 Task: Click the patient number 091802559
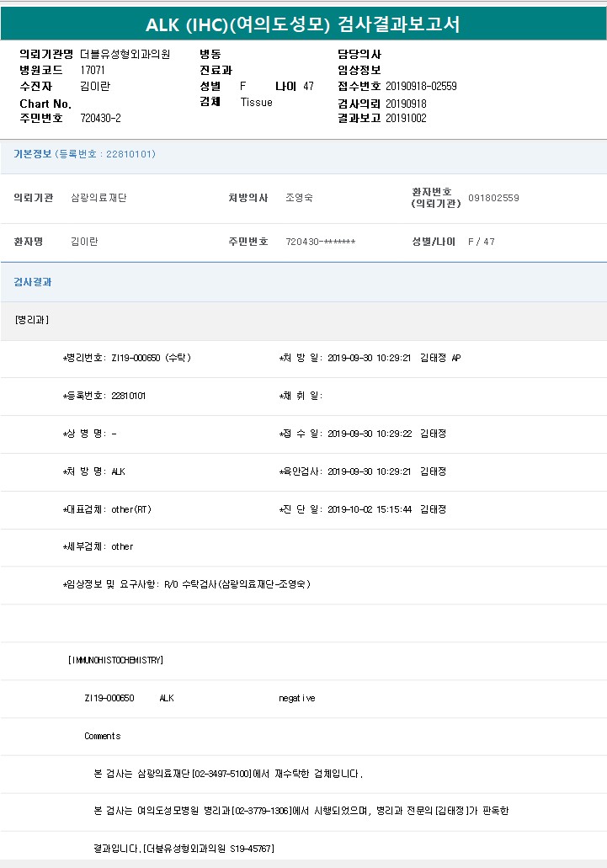point(493,198)
